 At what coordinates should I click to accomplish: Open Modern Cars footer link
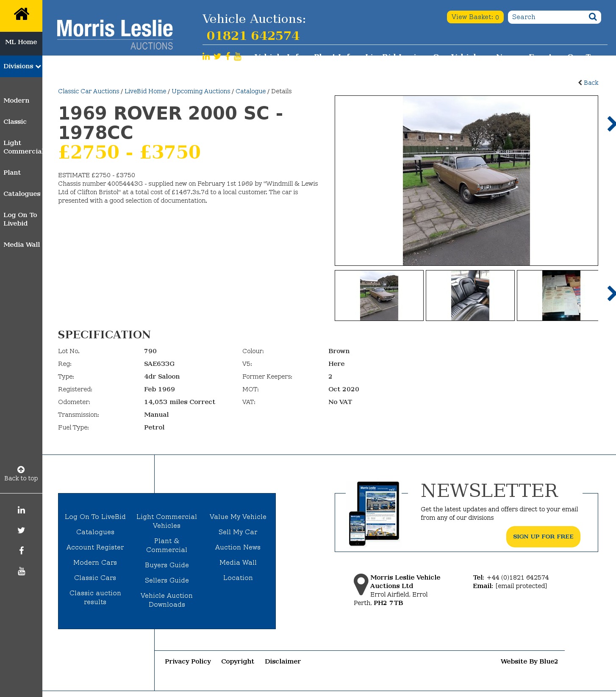(x=95, y=563)
